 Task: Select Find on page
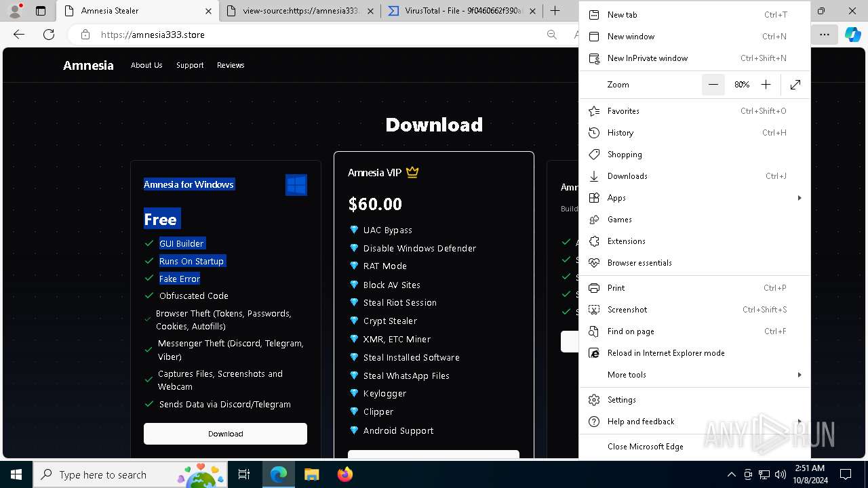pyautogui.click(x=694, y=331)
